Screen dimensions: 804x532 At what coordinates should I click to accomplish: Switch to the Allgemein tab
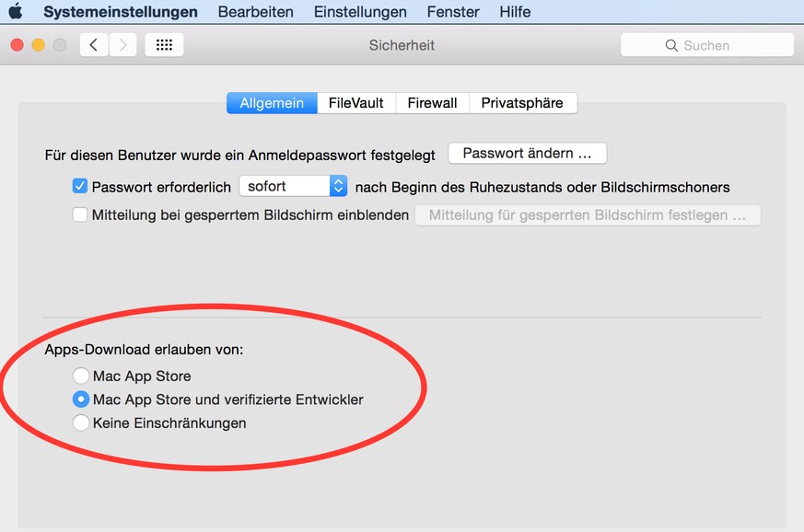[x=273, y=103]
